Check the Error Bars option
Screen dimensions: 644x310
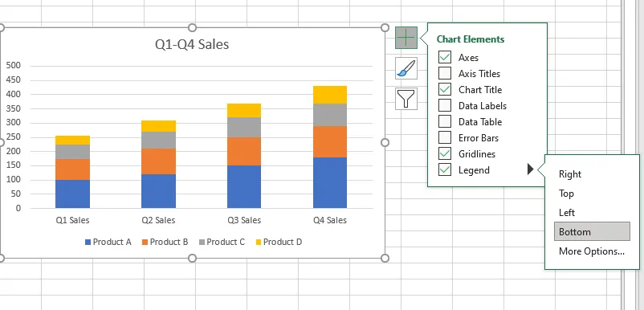pos(445,137)
